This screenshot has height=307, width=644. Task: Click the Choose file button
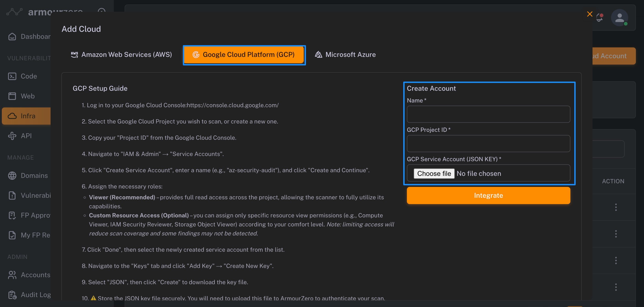(434, 174)
